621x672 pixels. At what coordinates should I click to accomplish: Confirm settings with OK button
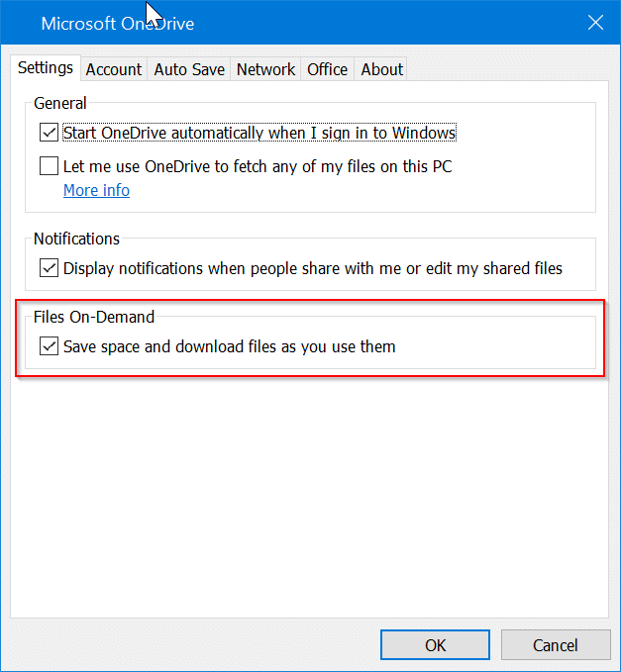[x=435, y=644]
